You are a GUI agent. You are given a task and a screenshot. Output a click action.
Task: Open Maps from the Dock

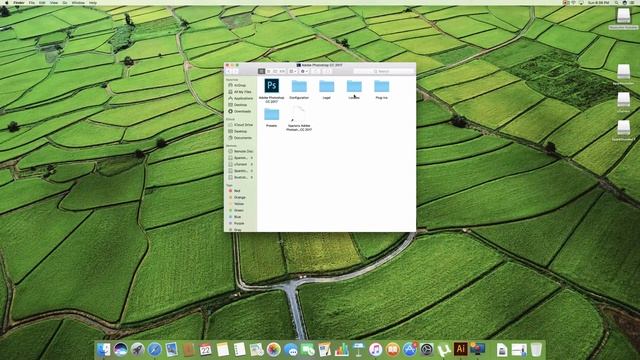pos(256,349)
